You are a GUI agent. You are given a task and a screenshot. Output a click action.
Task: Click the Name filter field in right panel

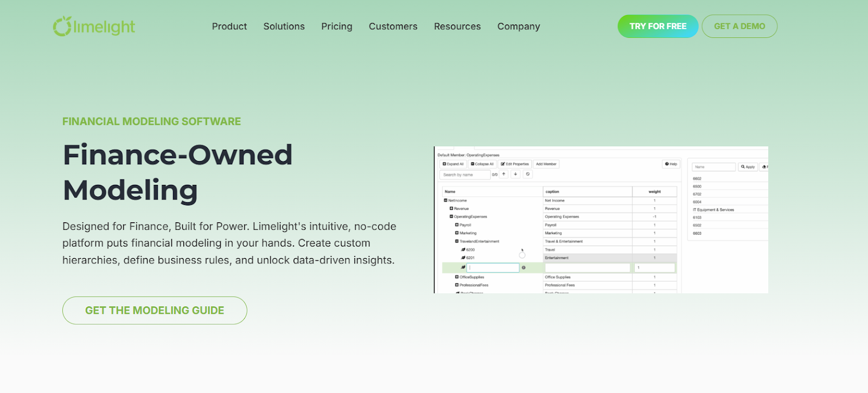point(713,167)
